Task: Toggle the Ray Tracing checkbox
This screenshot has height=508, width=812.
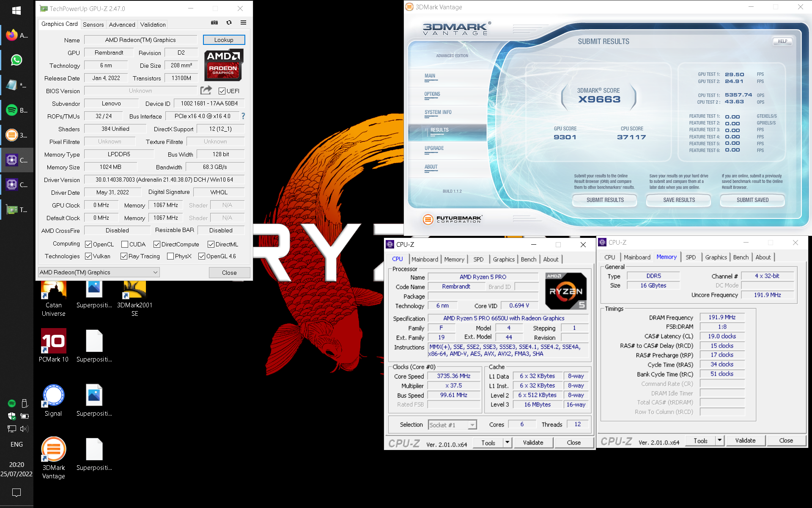Action: pyautogui.click(x=124, y=256)
